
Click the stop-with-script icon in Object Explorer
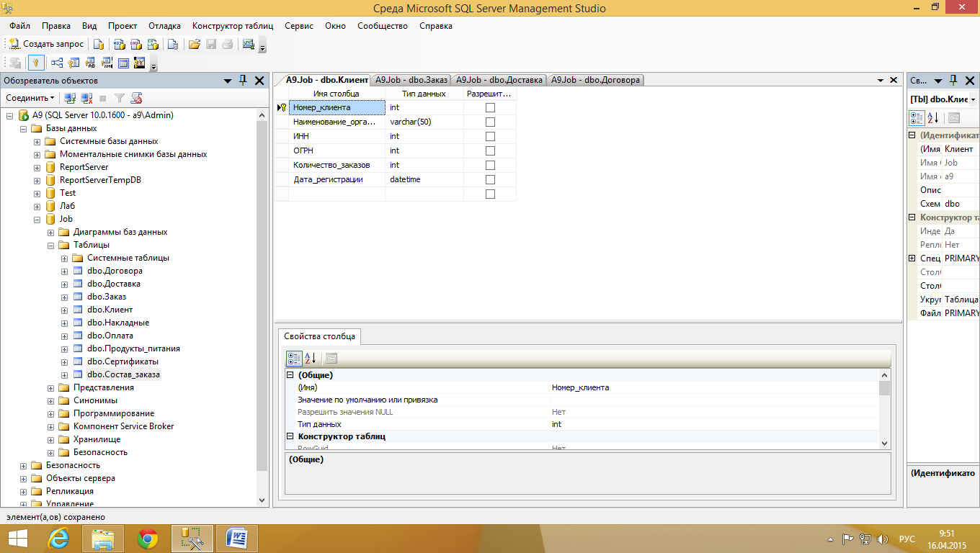[136, 97]
